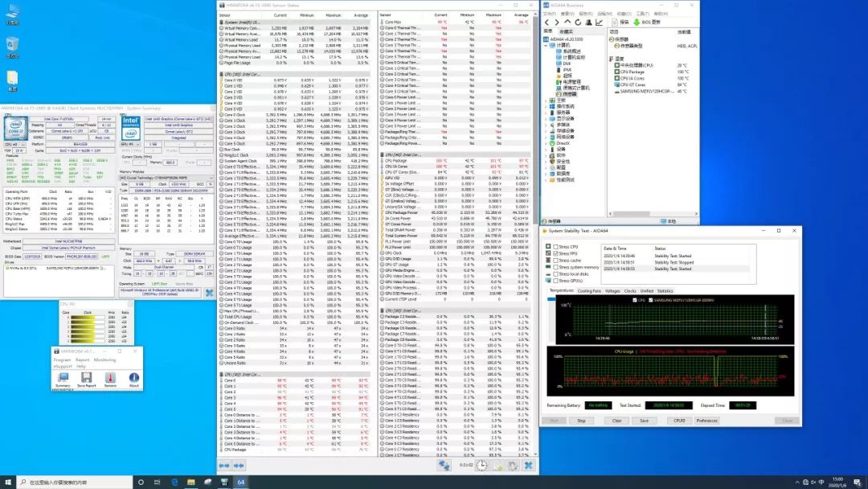This screenshot has height=489, width=868.
Task: Open the CPU #0 selector dropdown
Action: (x=14, y=145)
